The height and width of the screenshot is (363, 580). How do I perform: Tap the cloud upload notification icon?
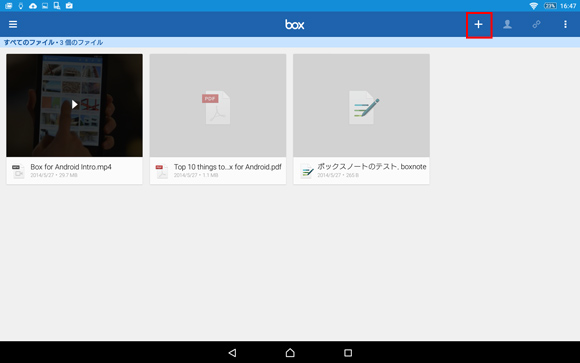pyautogui.click(x=33, y=6)
